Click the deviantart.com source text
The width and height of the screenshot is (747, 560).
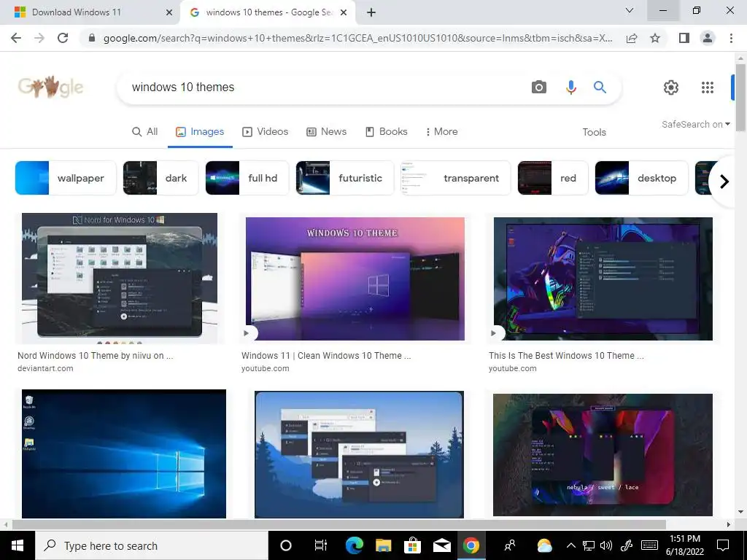click(45, 368)
